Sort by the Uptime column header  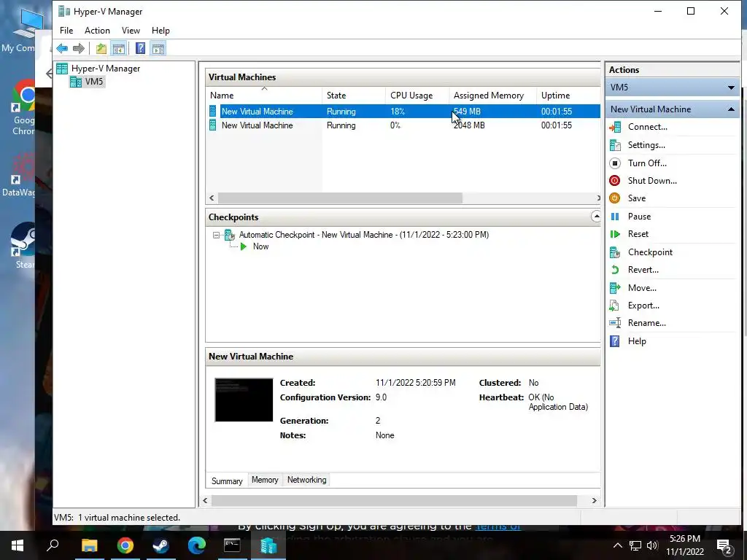pyautogui.click(x=568, y=96)
